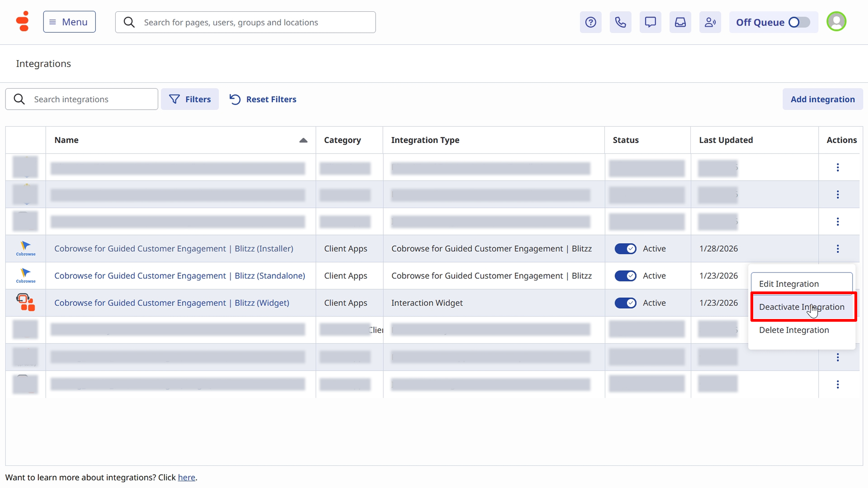This screenshot has width=868, height=488.
Task: Click the user avatar profile icon
Action: tap(836, 22)
